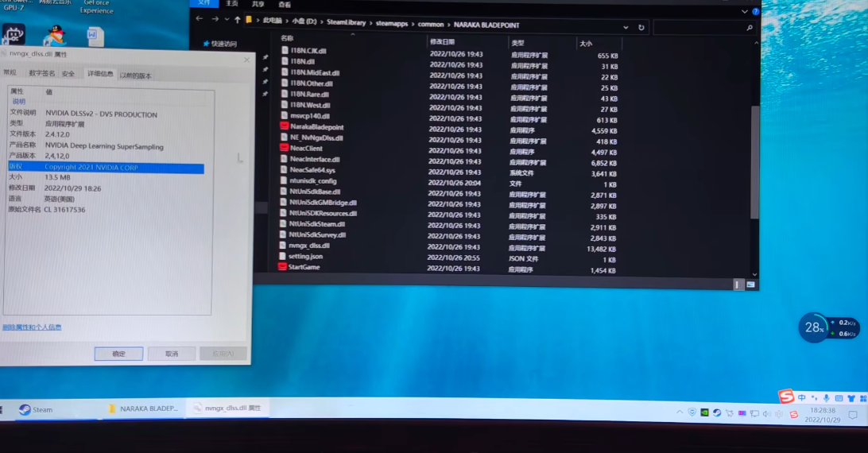Open the 主页 ribbon tab

232,3
